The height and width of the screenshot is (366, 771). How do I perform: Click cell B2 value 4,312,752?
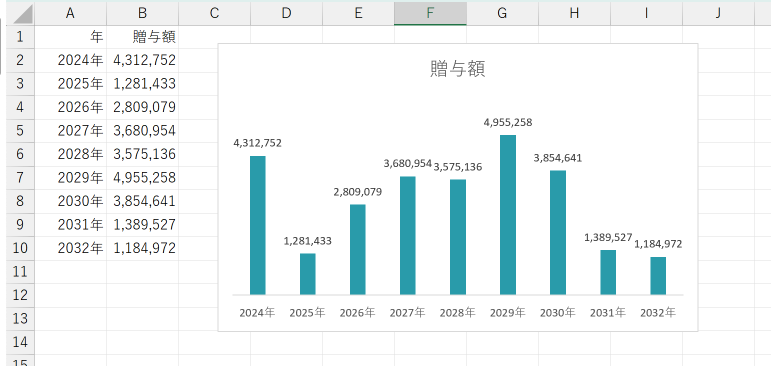pos(142,61)
